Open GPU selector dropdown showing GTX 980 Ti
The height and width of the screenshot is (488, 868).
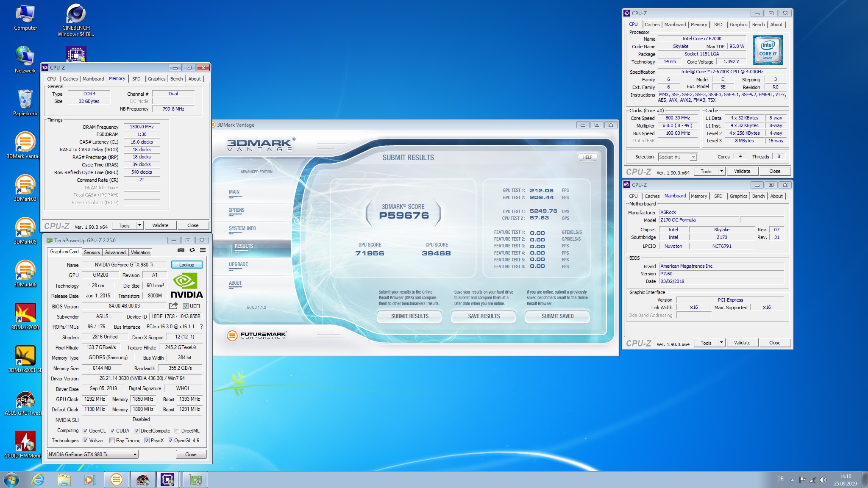coord(93,455)
